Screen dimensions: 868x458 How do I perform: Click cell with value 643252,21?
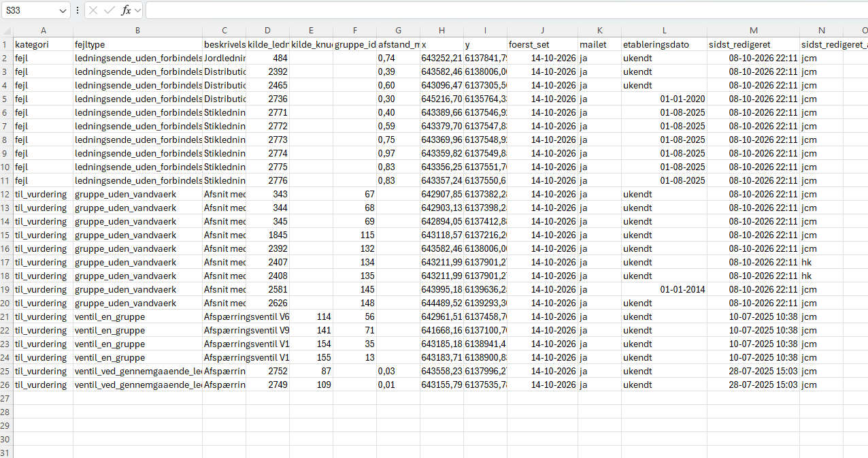tap(441, 58)
